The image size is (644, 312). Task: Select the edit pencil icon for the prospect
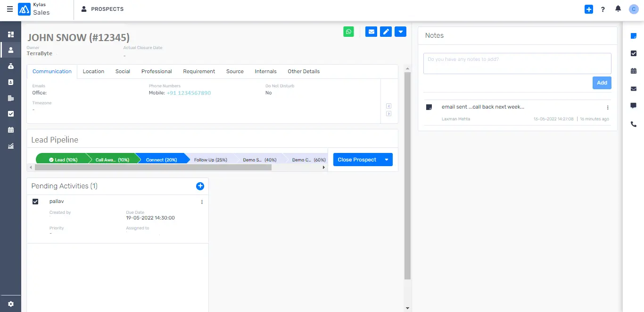386,31
